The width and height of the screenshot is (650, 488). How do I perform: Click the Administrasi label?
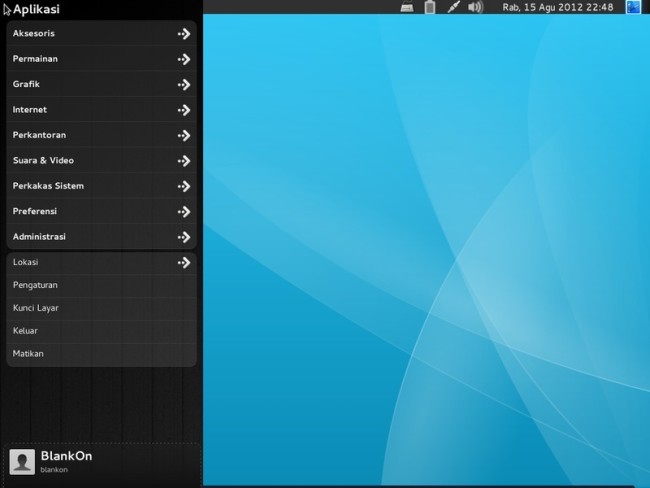coord(39,237)
